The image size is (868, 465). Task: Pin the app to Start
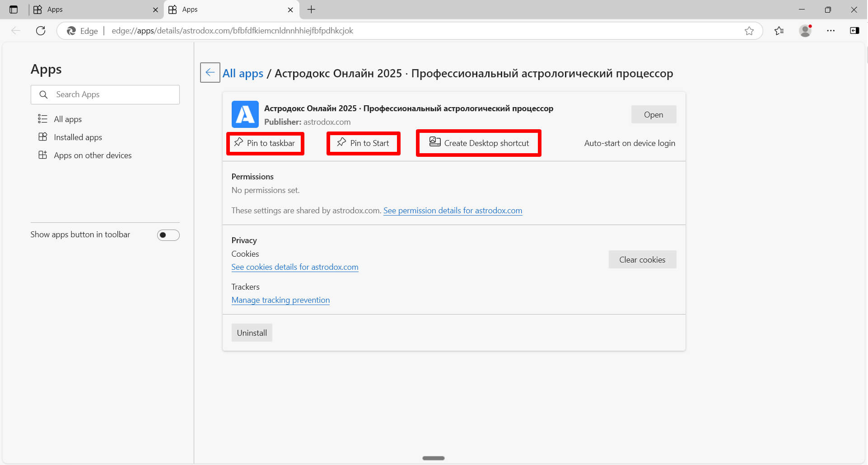[x=363, y=143]
